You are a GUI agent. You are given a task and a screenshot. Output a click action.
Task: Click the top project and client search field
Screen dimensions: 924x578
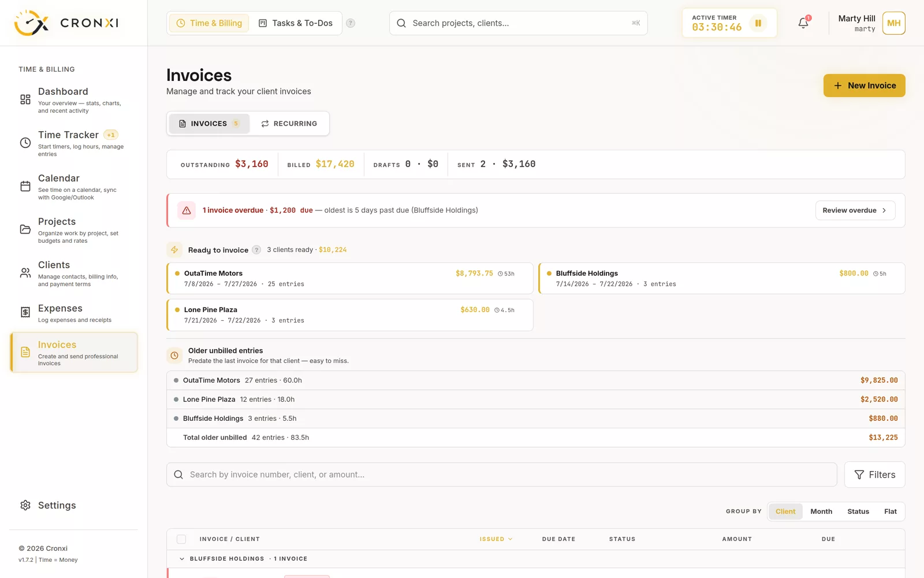click(x=518, y=23)
